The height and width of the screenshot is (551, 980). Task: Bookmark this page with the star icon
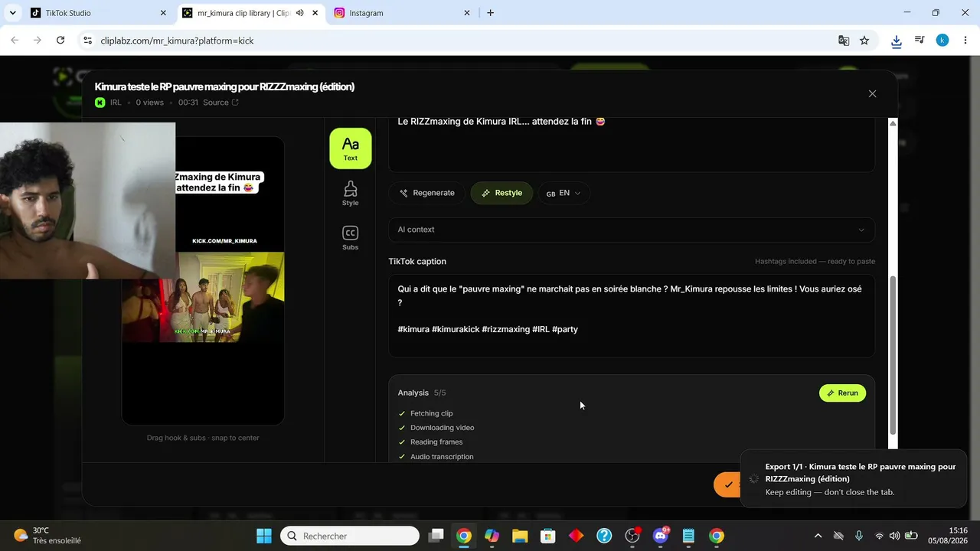pyautogui.click(x=864, y=41)
